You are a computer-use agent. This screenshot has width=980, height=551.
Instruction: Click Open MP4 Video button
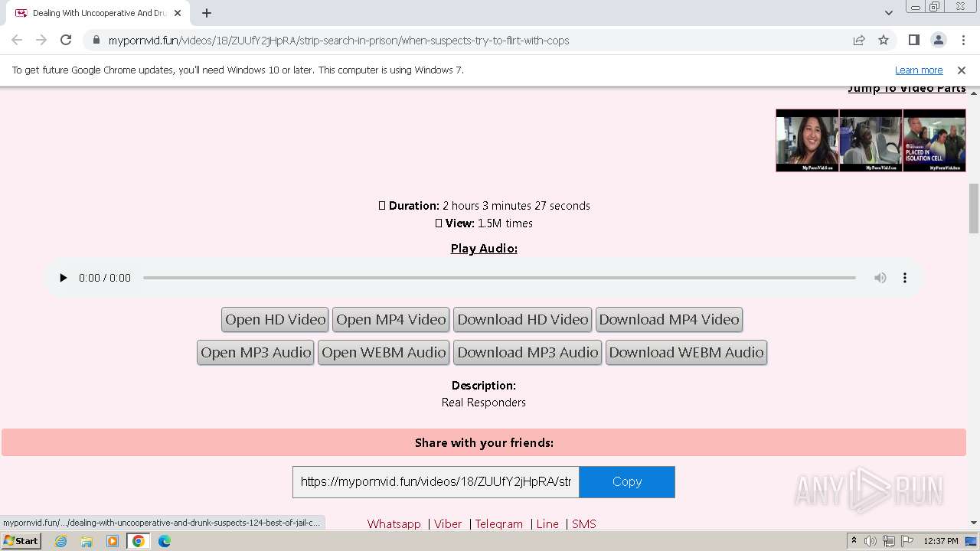390,320
